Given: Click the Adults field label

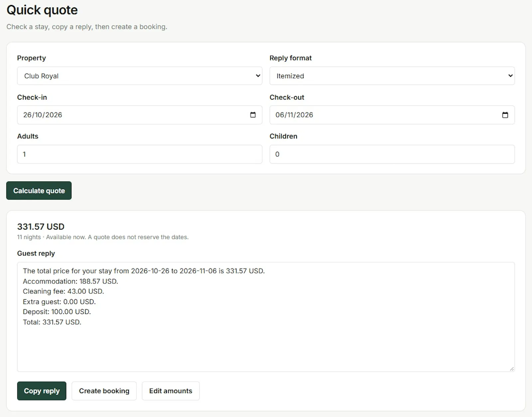Looking at the screenshot, I should point(28,136).
